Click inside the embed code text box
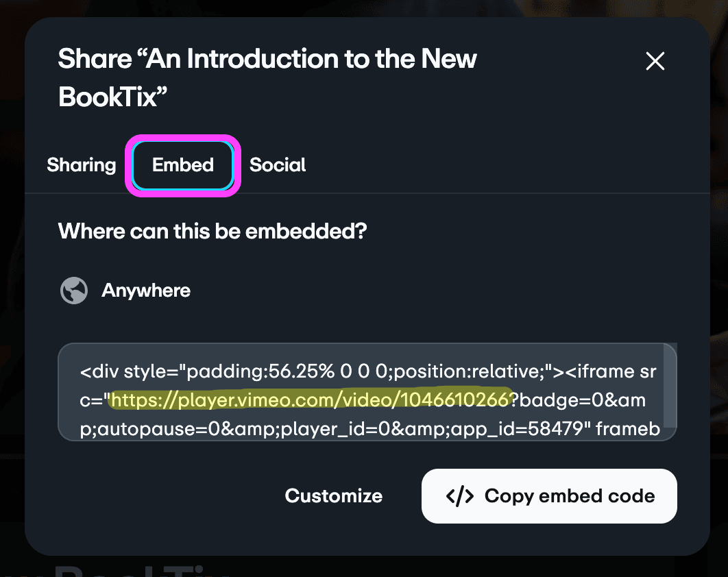Image resolution: width=728 pixels, height=577 pixels. [x=367, y=392]
